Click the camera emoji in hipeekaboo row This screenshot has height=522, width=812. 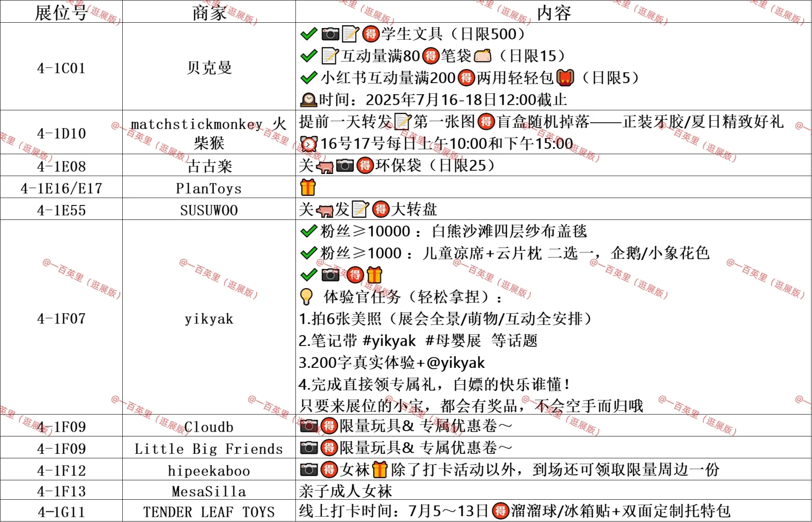309,469
